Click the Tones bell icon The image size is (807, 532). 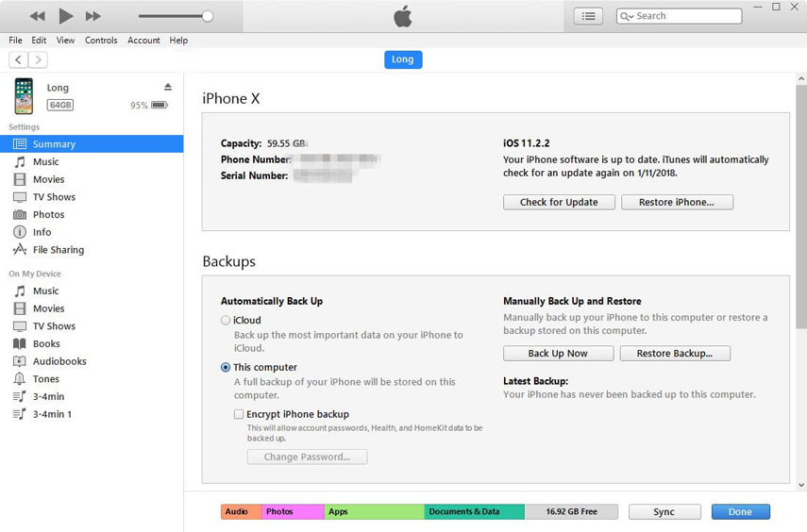(20, 378)
